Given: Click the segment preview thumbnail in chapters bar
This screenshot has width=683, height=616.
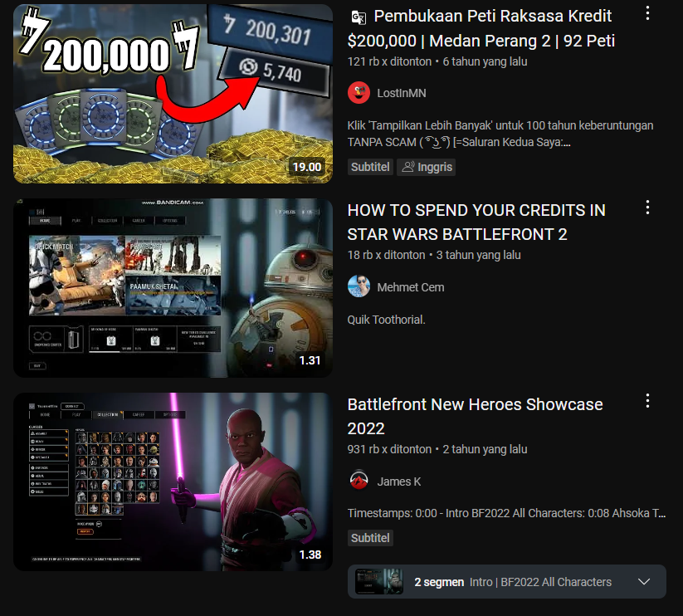Looking at the screenshot, I should (x=379, y=582).
